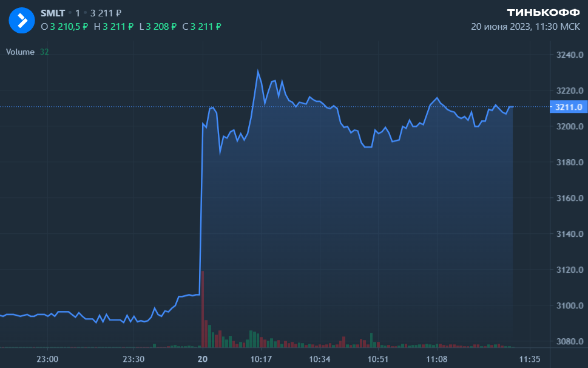Click the High value in header
The image size is (588, 368).
(x=118, y=26)
